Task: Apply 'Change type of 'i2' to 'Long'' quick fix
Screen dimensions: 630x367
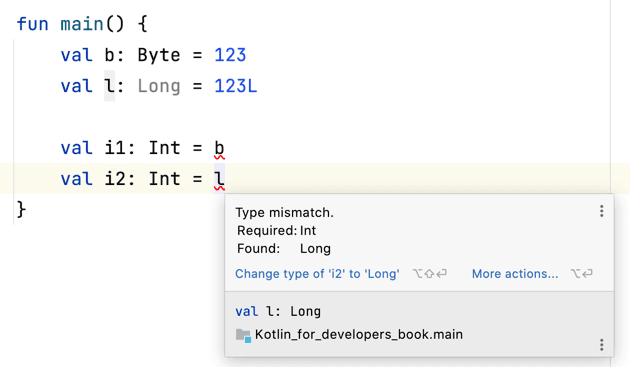Action: (317, 274)
